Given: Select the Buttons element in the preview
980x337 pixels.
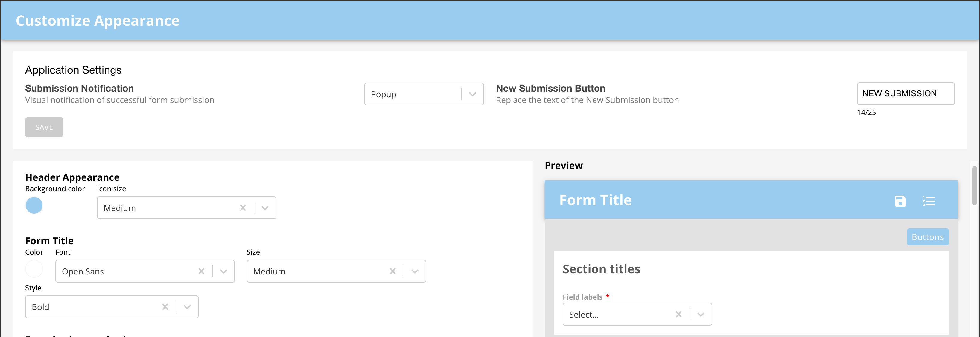Looking at the screenshot, I should [x=927, y=236].
